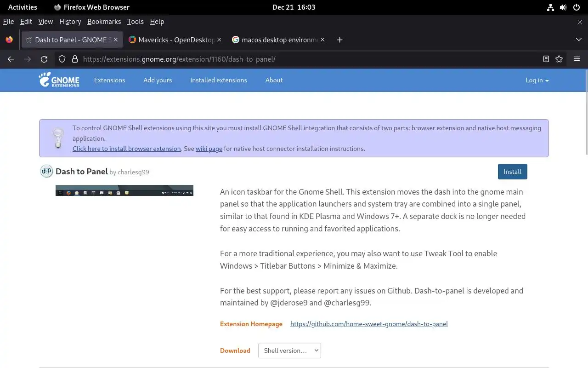
Task: Expand the Log in dropdown
Action: coord(537,80)
